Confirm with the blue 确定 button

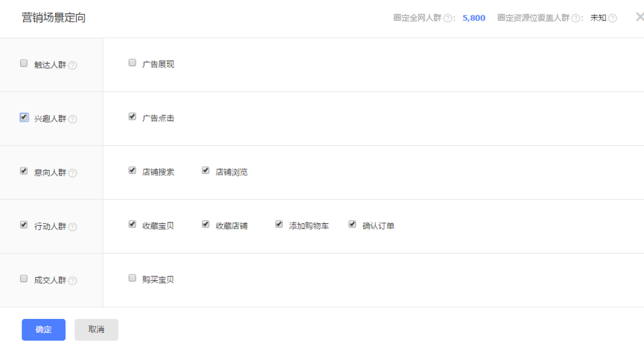43,330
